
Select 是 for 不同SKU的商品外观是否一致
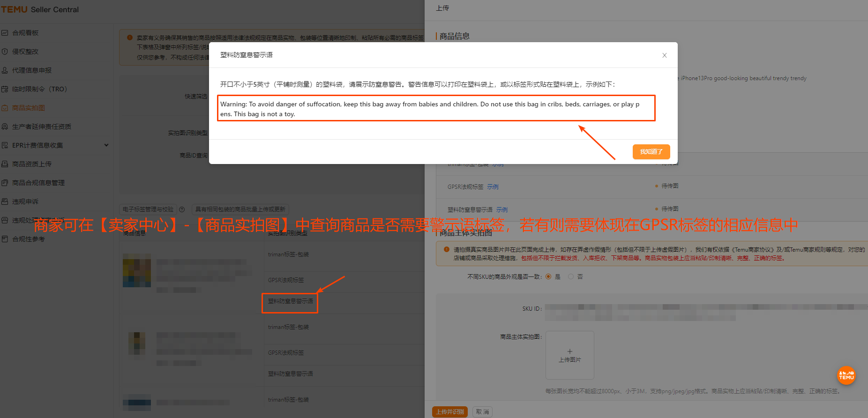coord(548,277)
